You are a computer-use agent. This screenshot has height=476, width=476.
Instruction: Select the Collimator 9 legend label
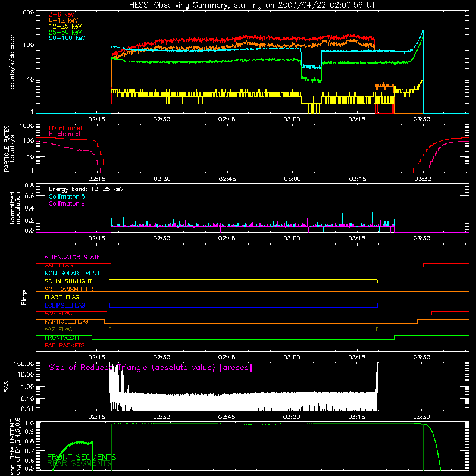click(67, 203)
